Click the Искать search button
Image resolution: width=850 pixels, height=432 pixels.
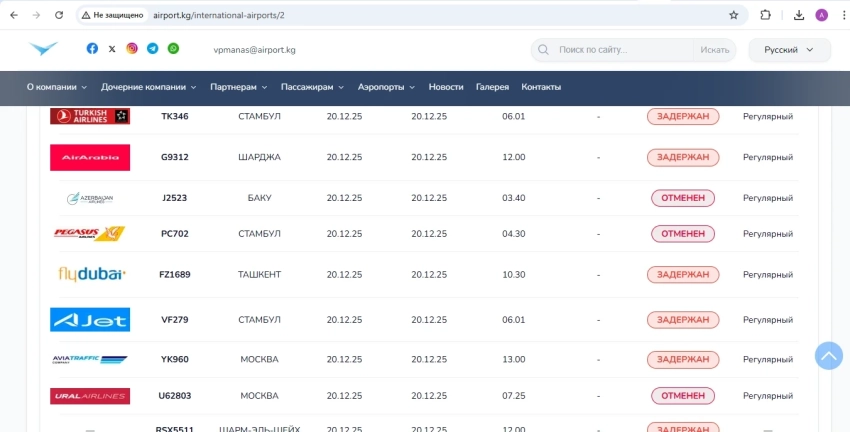coord(714,50)
